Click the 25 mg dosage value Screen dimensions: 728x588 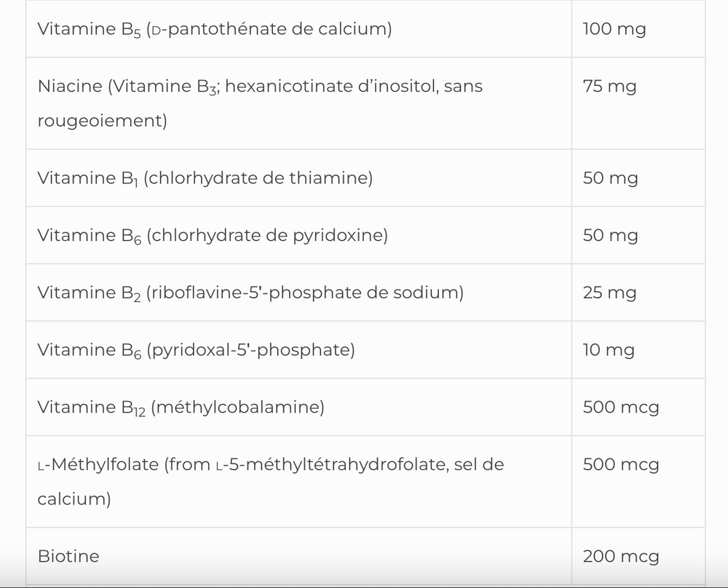(609, 293)
